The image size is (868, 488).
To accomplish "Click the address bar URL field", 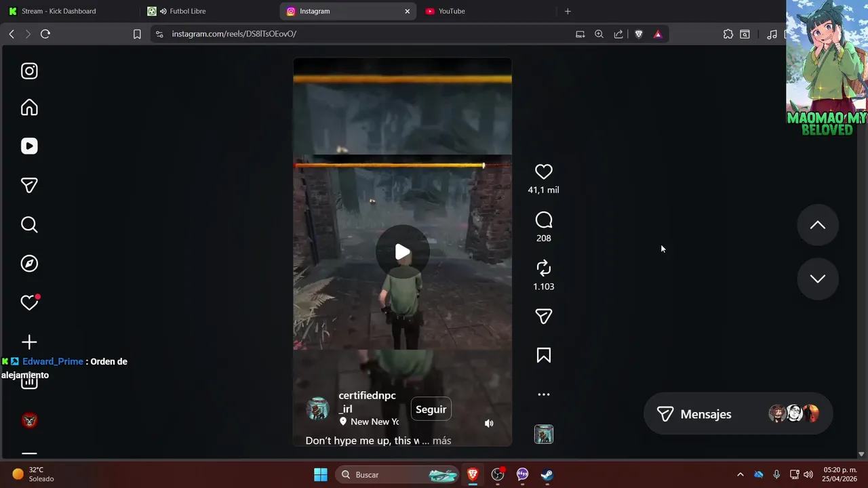I will click(x=366, y=34).
